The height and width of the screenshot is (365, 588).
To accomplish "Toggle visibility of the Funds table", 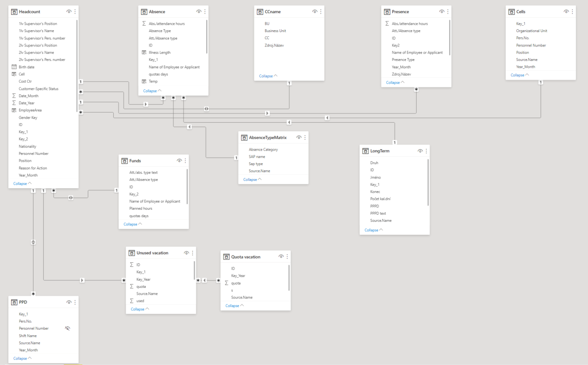I will [179, 161].
